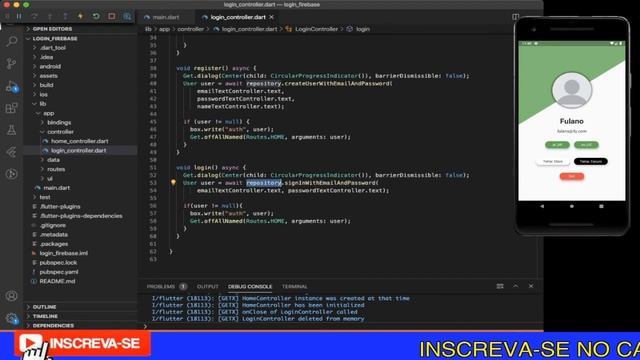Click the lightbulb quick-fix on line 53
640x360 pixels.
[173, 182]
